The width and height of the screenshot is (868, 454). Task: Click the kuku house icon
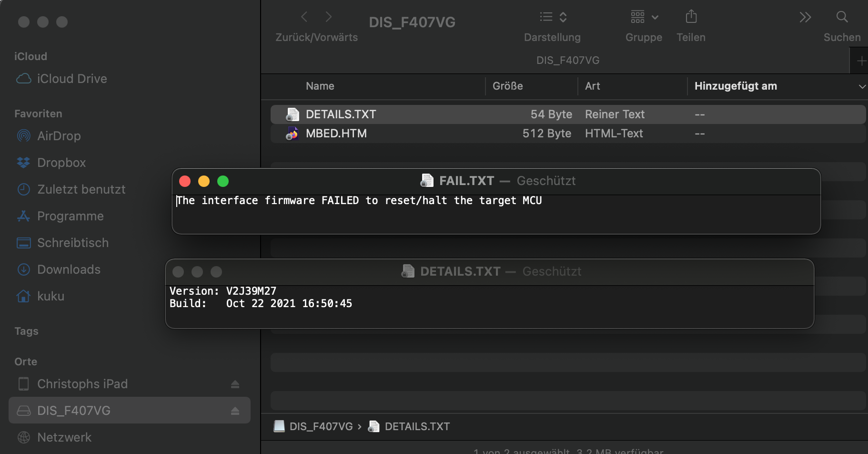coord(23,296)
